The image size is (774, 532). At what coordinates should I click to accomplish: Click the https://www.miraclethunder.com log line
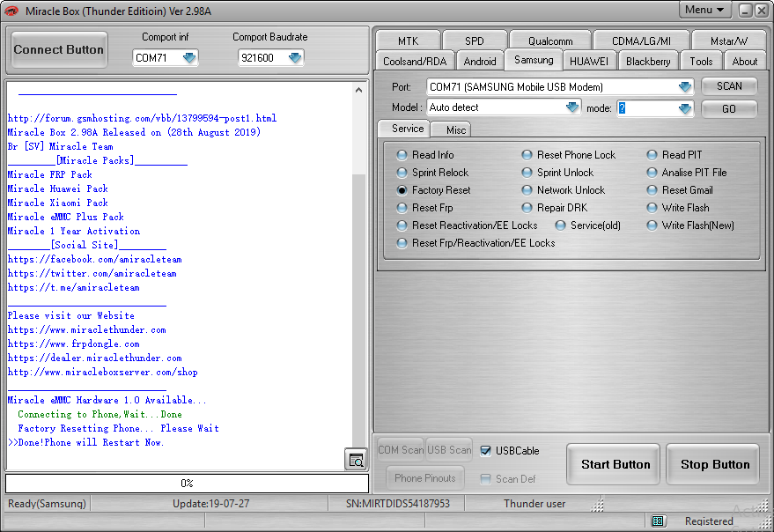[x=87, y=330]
